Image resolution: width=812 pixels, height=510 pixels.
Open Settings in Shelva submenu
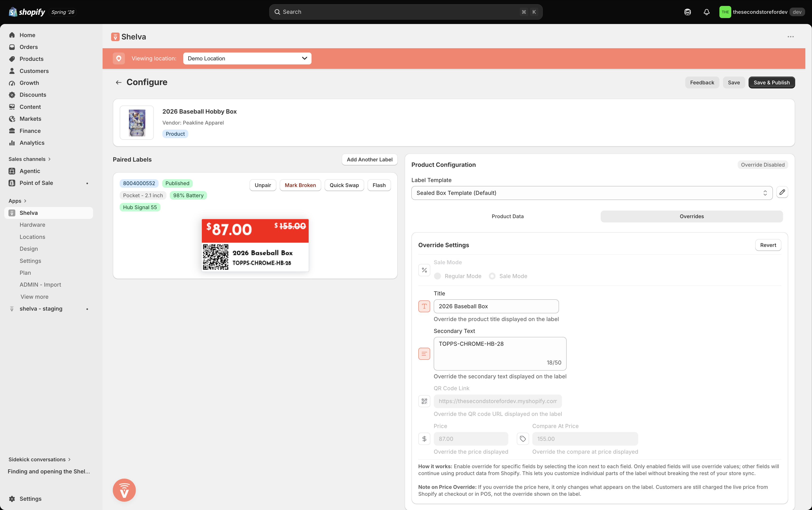(x=30, y=261)
